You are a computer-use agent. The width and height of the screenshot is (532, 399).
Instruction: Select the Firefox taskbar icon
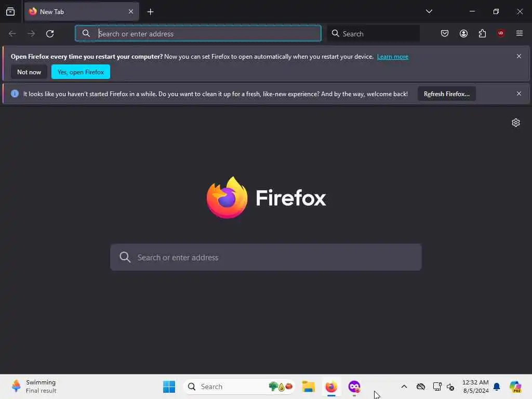click(331, 387)
